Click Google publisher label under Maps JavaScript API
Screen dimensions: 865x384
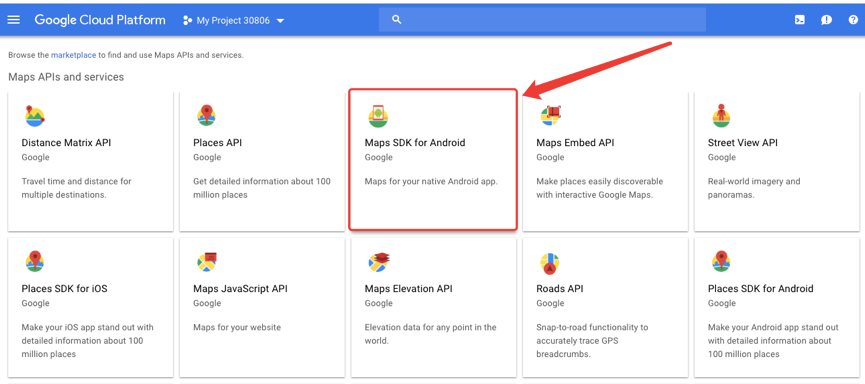207,303
